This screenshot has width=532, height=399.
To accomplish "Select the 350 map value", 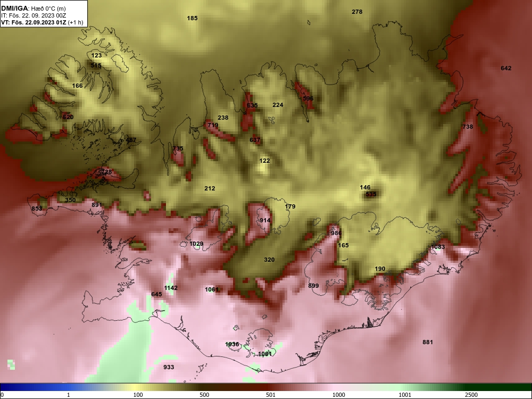I will pos(70,200).
